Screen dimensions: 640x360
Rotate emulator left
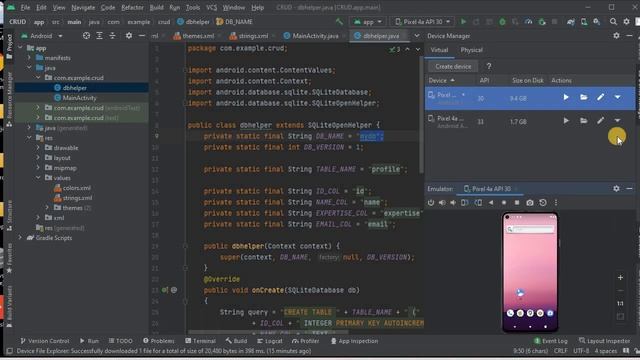pyautogui.click(x=465, y=202)
